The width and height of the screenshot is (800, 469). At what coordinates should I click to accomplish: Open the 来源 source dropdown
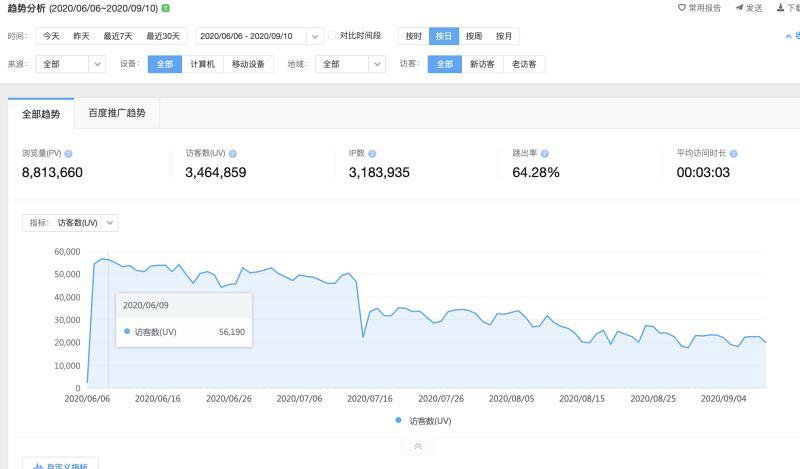pyautogui.click(x=70, y=64)
